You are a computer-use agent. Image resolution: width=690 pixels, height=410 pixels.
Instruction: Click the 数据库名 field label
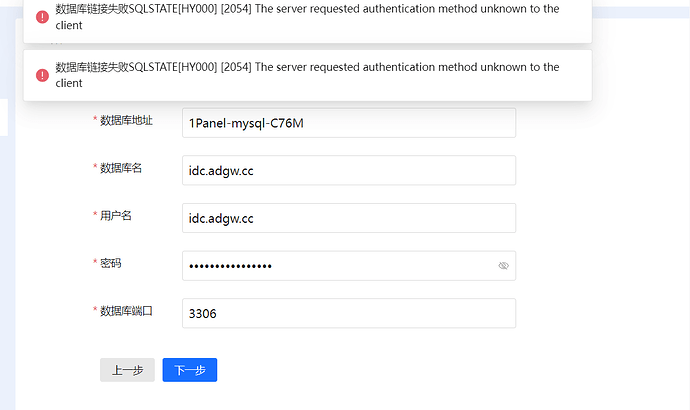pyautogui.click(x=121, y=168)
